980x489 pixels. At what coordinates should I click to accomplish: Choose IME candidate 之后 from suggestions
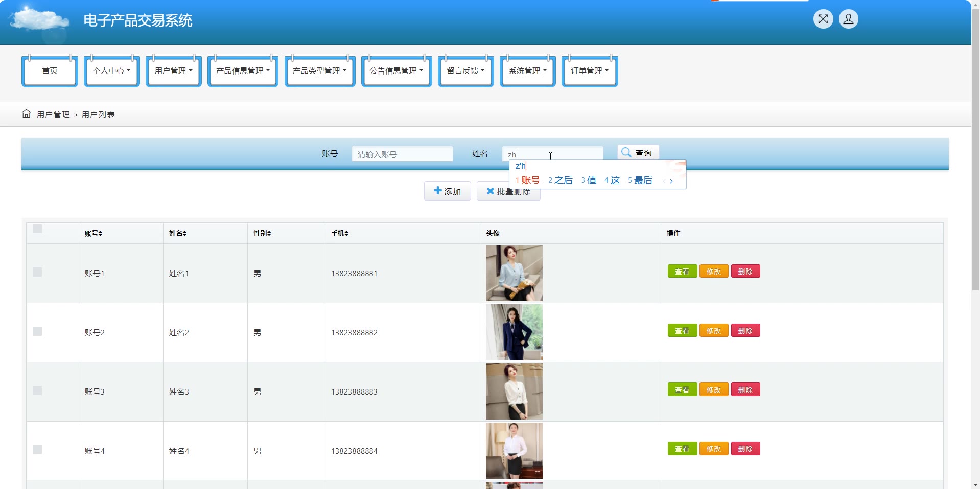click(561, 180)
